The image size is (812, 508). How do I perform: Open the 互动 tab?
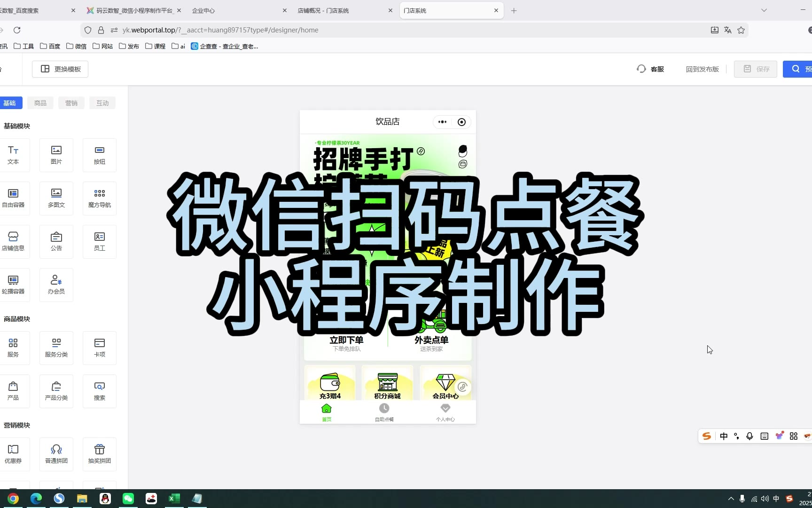coord(102,103)
